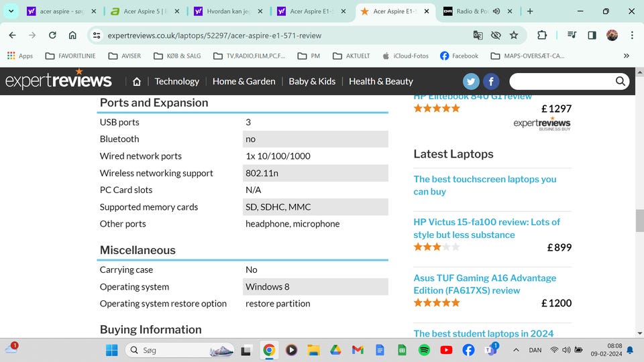Open Gmail from the taskbar

click(358, 350)
